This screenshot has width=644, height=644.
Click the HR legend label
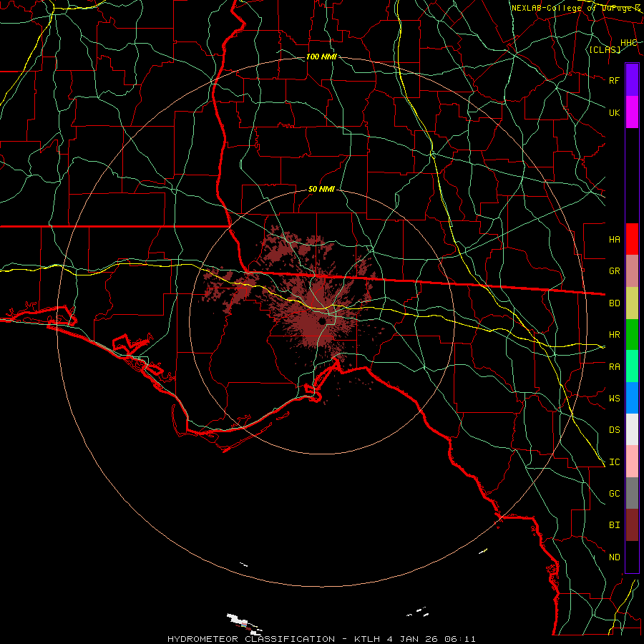(614, 335)
